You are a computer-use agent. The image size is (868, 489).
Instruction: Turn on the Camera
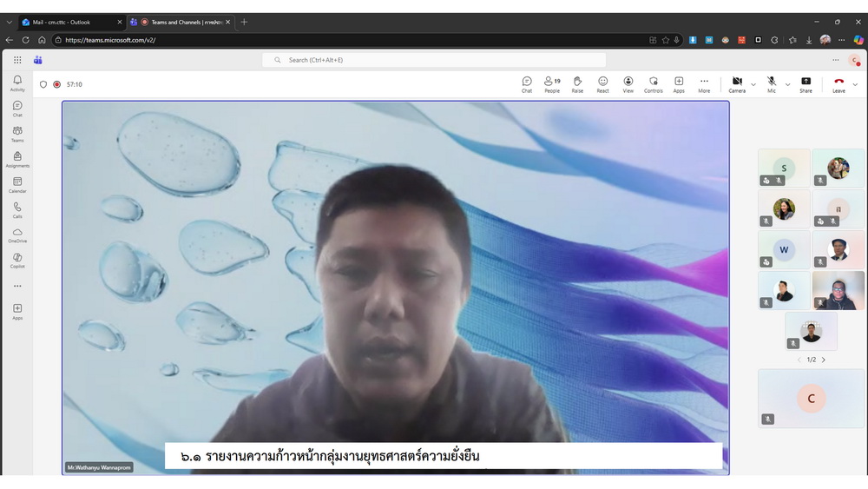(737, 84)
